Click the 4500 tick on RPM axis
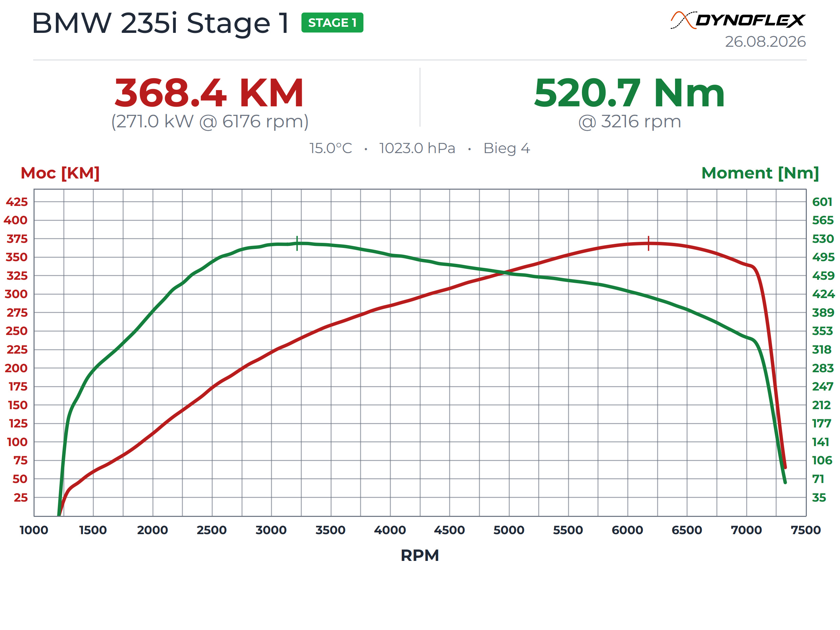This screenshot has width=840, height=630. pos(449,530)
